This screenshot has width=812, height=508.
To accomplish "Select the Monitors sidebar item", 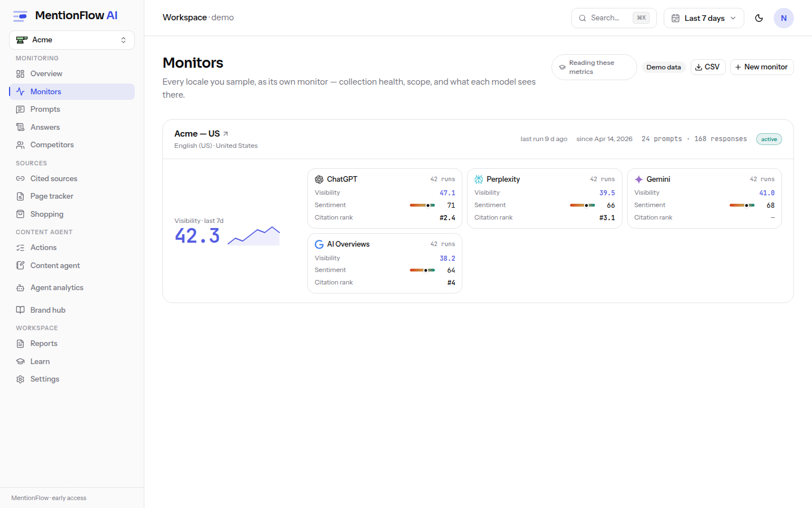I will (x=72, y=91).
